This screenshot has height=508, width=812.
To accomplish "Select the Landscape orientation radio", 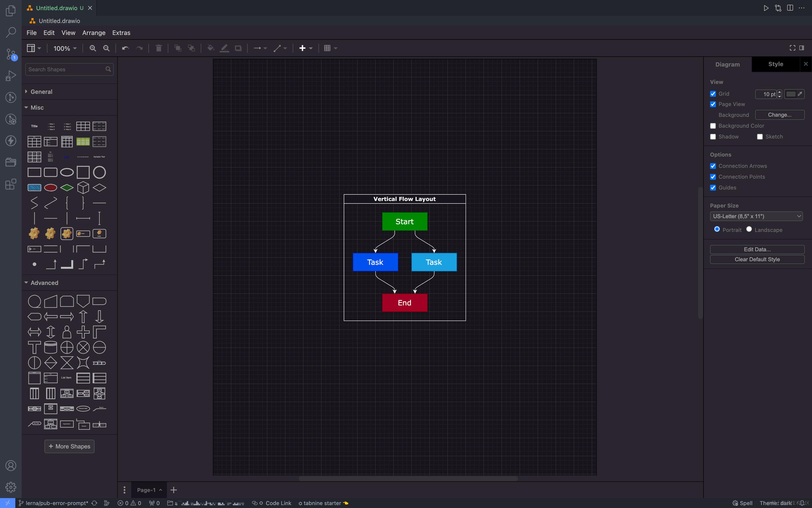I will point(749,229).
